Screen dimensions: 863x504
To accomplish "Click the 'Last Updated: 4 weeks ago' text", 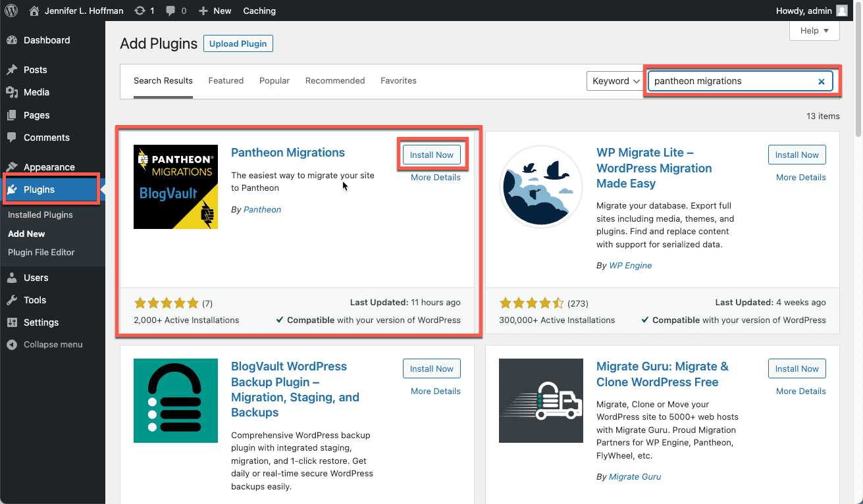I will (771, 303).
